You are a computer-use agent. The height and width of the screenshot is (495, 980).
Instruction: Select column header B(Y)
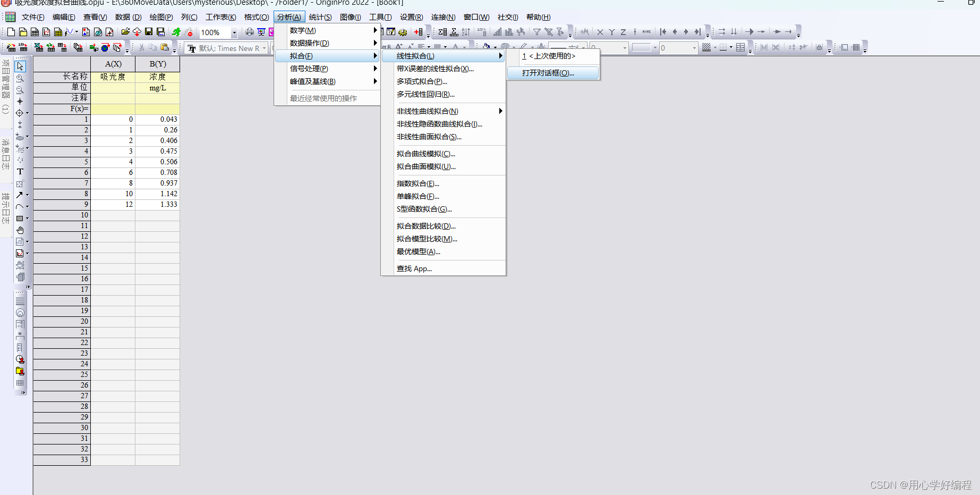(158, 64)
